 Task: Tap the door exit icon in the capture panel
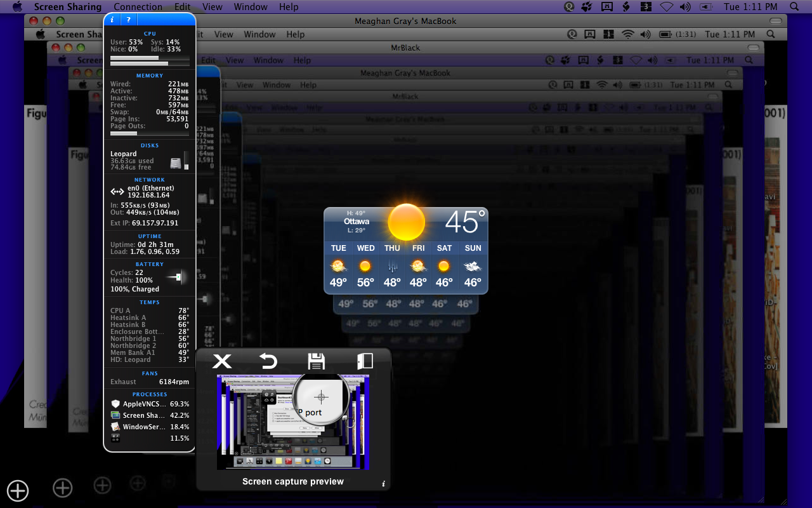click(365, 361)
